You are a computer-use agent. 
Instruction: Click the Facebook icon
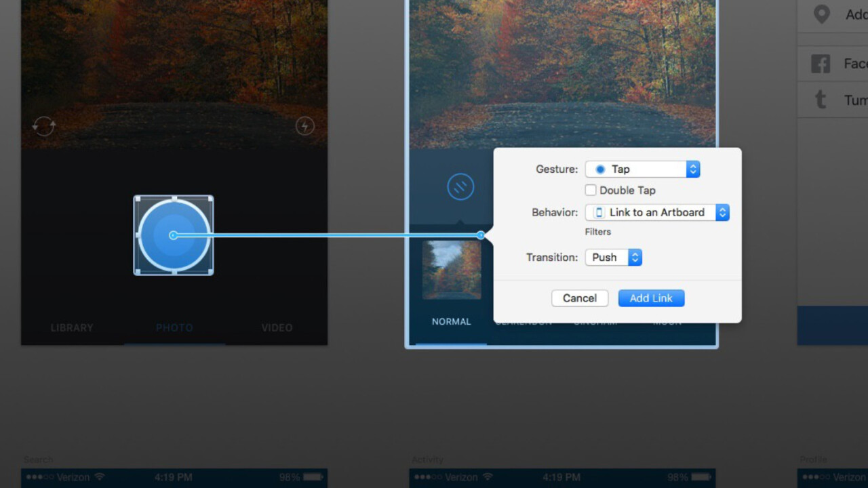pos(821,64)
